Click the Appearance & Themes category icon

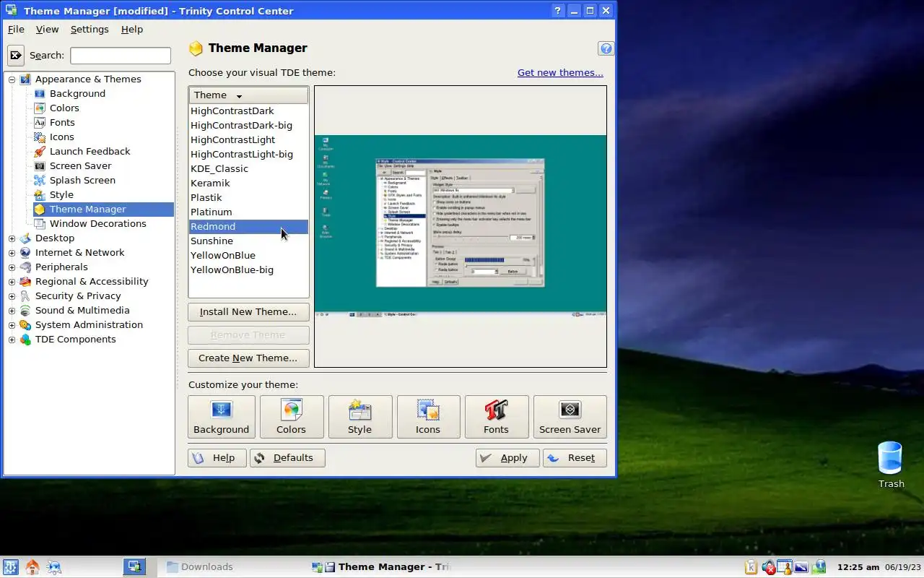(25, 79)
